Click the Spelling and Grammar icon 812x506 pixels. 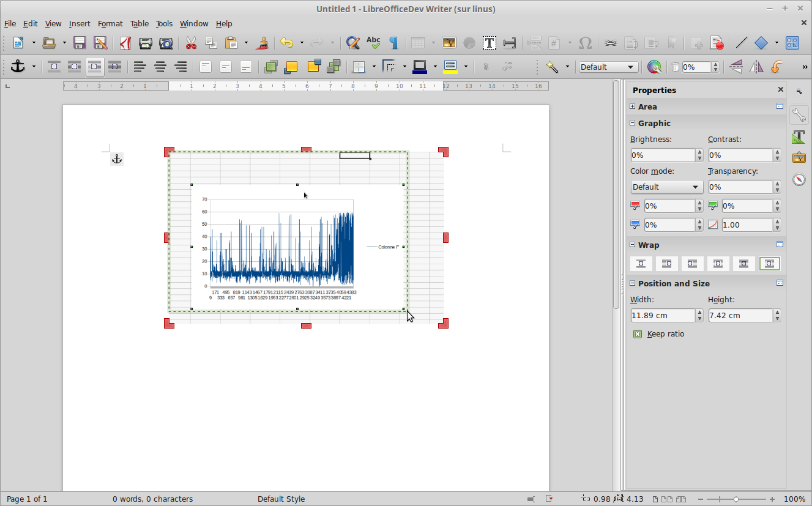click(373, 43)
